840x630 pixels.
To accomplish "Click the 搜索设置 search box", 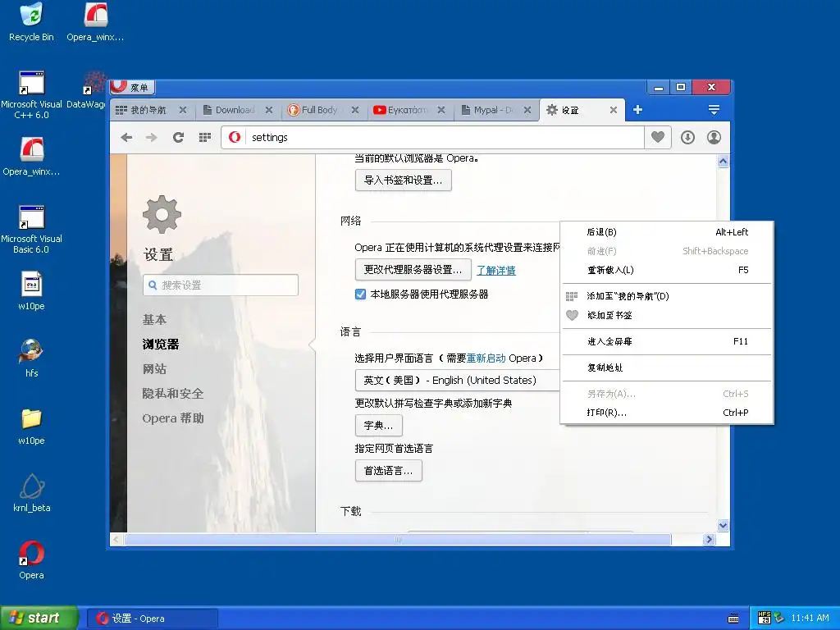I will coord(221,285).
